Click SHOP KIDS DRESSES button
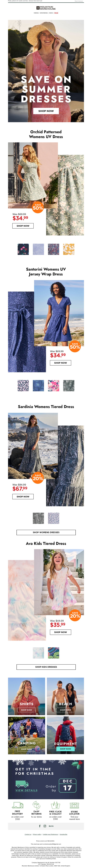92x868 pixels. 46,657
